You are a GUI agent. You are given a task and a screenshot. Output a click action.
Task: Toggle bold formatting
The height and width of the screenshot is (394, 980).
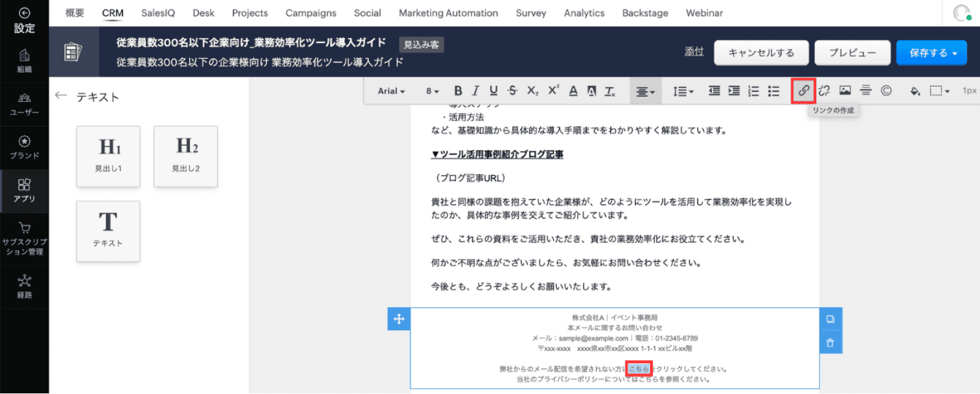457,91
